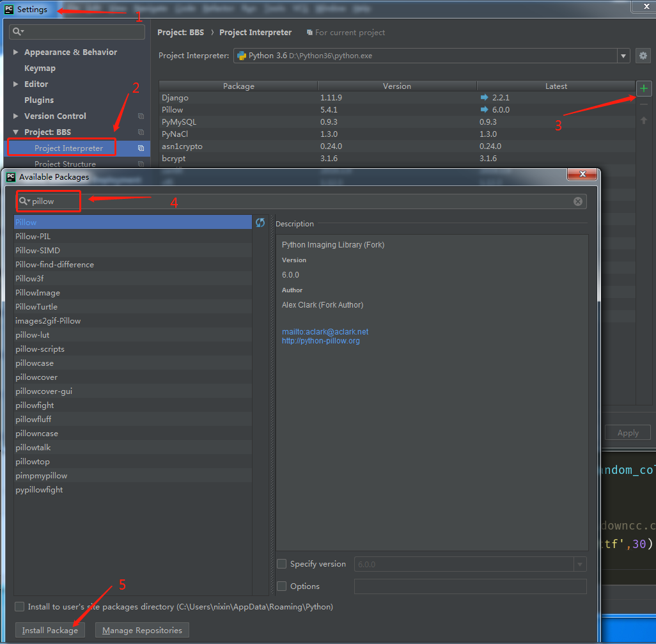
Task: Click the Apply button in Settings
Action: [628, 433]
